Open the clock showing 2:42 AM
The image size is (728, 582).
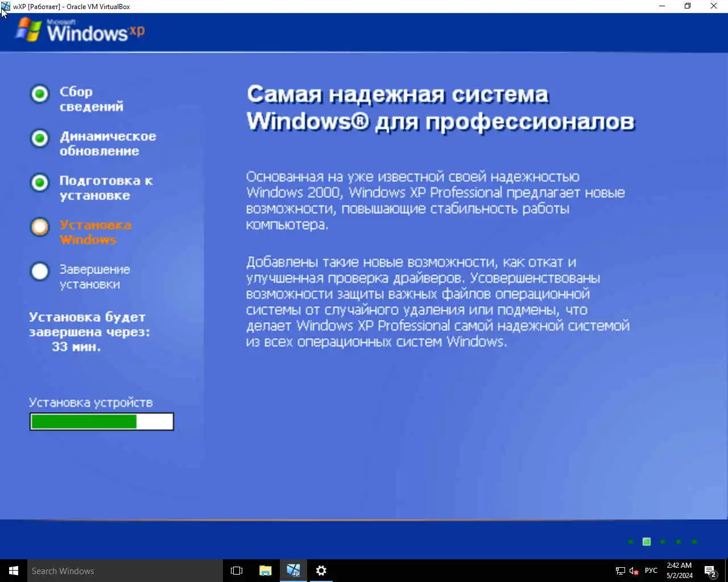tap(680, 571)
